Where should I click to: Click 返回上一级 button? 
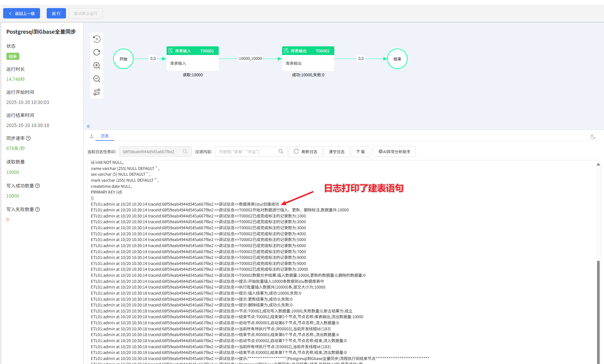(x=22, y=13)
